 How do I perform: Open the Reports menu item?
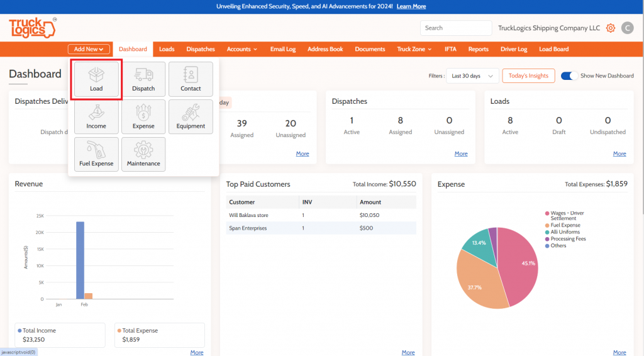pyautogui.click(x=479, y=49)
